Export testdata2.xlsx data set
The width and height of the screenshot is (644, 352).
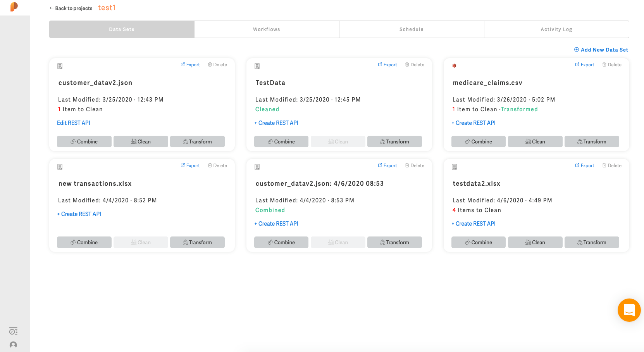pyautogui.click(x=585, y=166)
